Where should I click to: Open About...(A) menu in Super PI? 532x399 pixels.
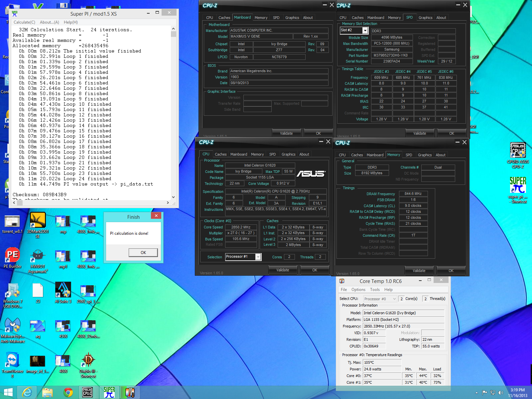pos(49,22)
